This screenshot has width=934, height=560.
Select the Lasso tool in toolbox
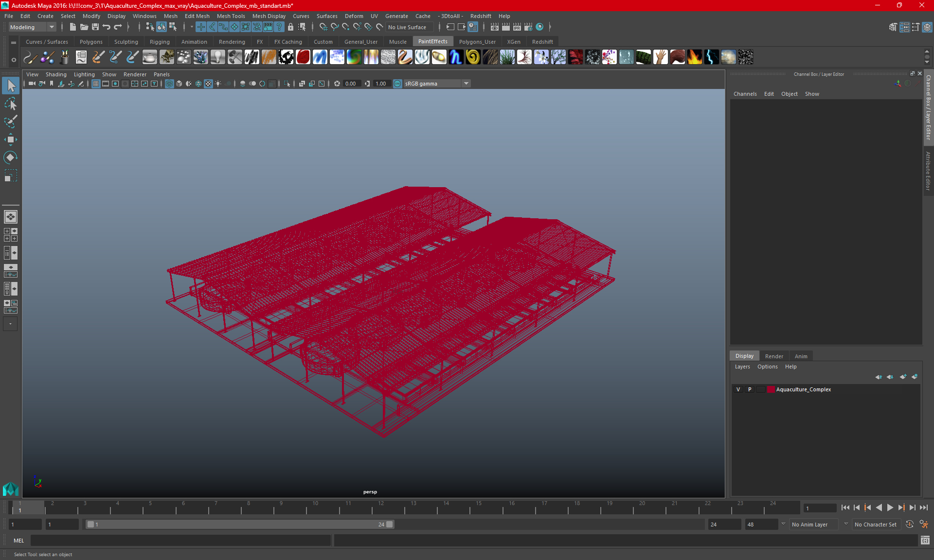[x=10, y=104]
